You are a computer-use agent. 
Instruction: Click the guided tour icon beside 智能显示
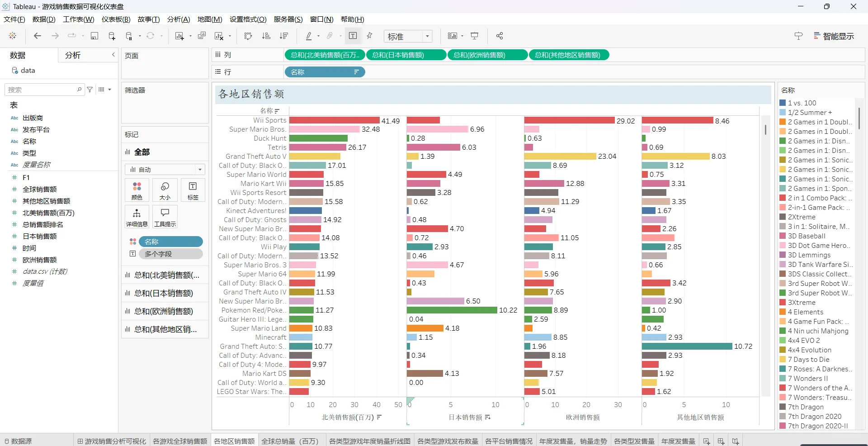pyautogui.click(x=798, y=36)
